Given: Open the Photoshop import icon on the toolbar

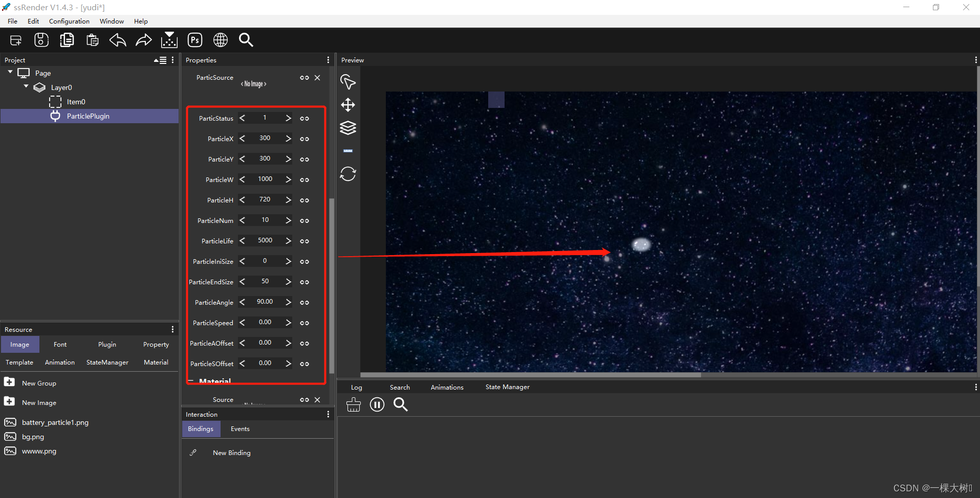Looking at the screenshot, I should click(x=194, y=40).
